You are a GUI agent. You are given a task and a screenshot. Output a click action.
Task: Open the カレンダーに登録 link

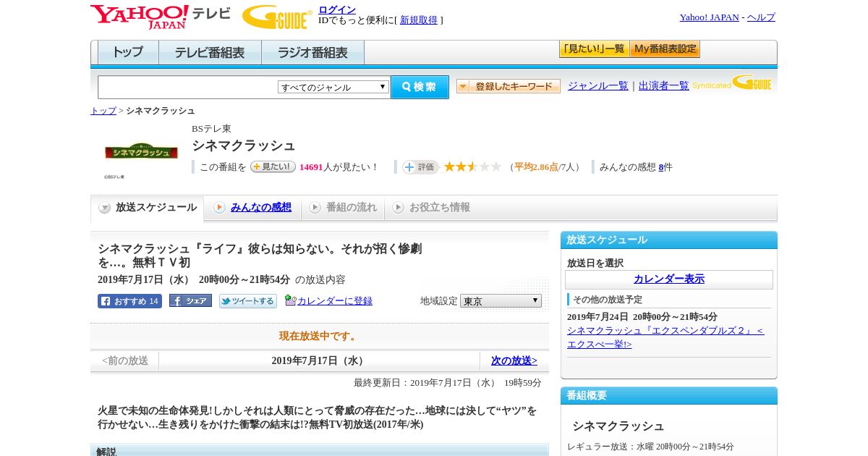click(x=335, y=301)
